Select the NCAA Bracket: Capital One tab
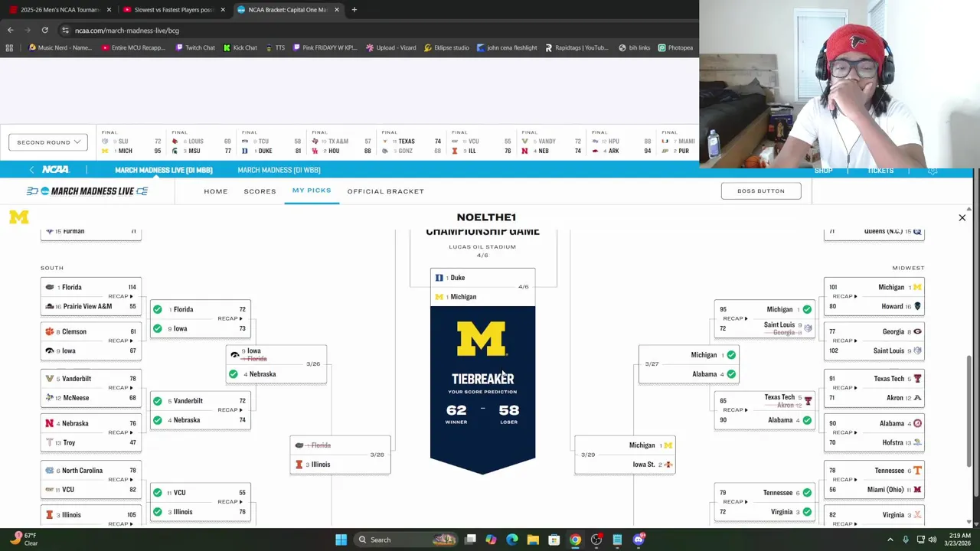The height and width of the screenshot is (551, 980). (x=287, y=10)
